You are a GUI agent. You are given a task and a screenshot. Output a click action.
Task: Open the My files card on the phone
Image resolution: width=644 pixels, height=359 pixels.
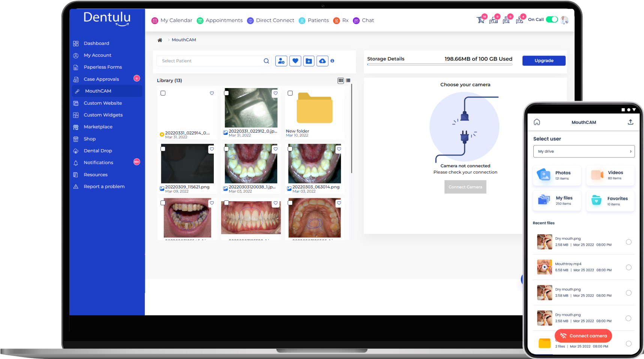(x=557, y=201)
